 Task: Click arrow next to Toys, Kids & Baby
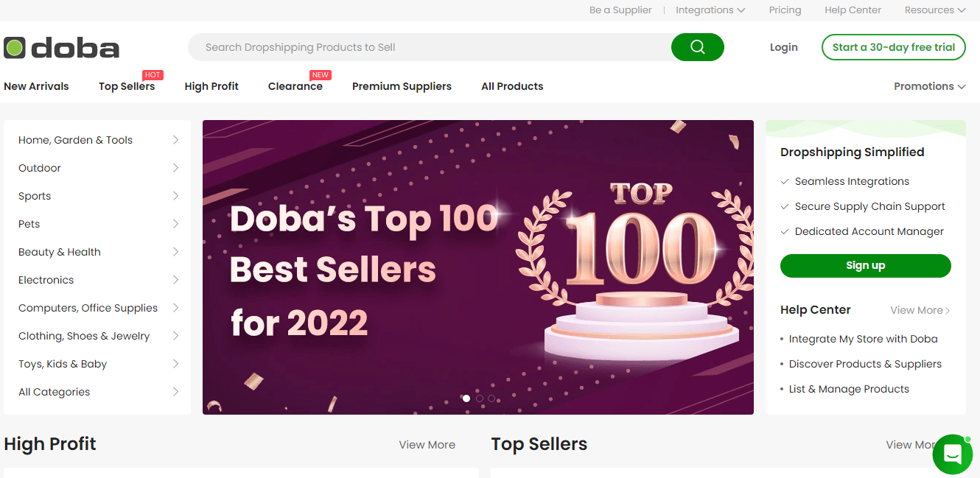[x=175, y=364]
